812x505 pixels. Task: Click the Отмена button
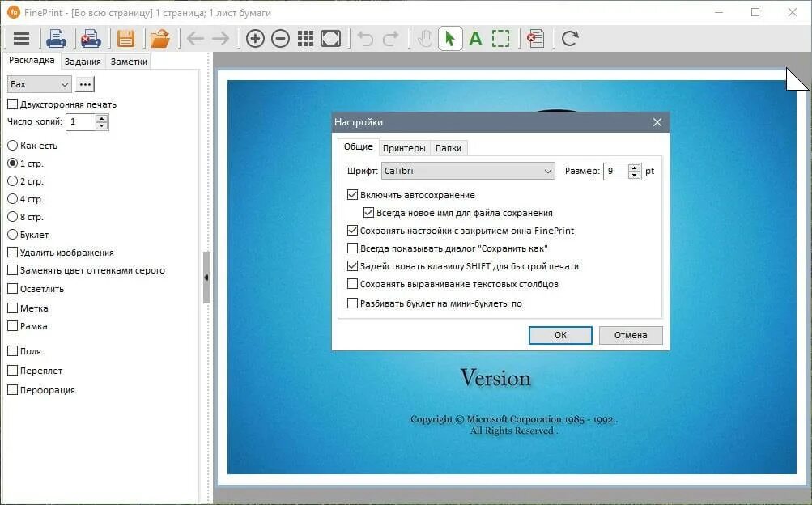[630, 335]
